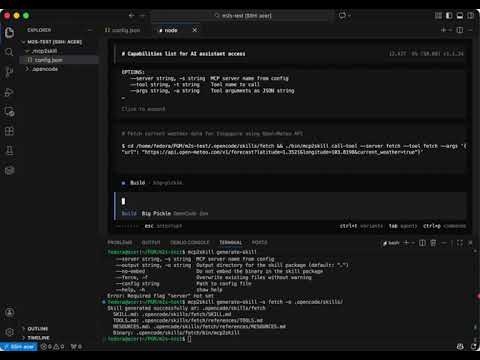Toggle the primary side bar
The width and height of the screenshot is (480, 360).
[x=449, y=15]
